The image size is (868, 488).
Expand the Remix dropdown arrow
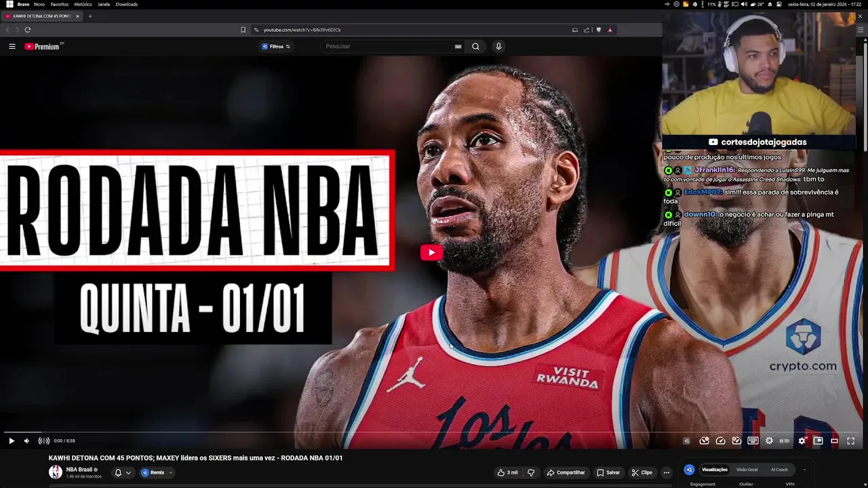coord(171,472)
